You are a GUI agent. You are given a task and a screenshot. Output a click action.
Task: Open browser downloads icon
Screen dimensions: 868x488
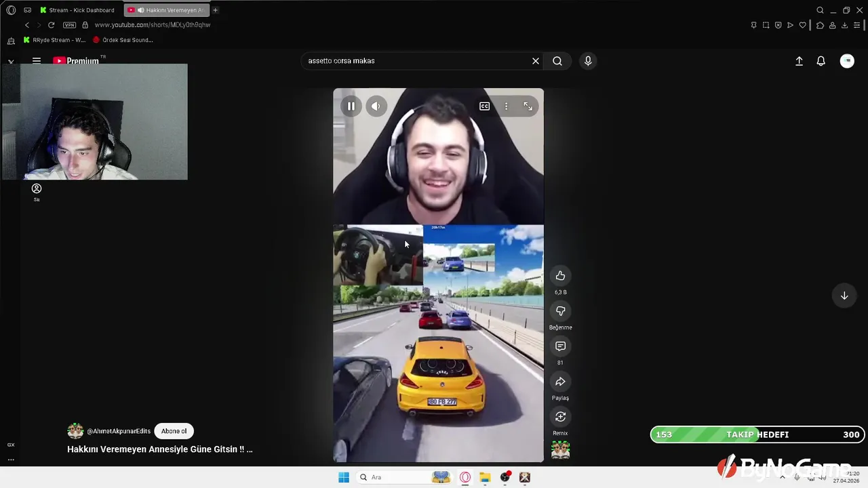point(844,25)
